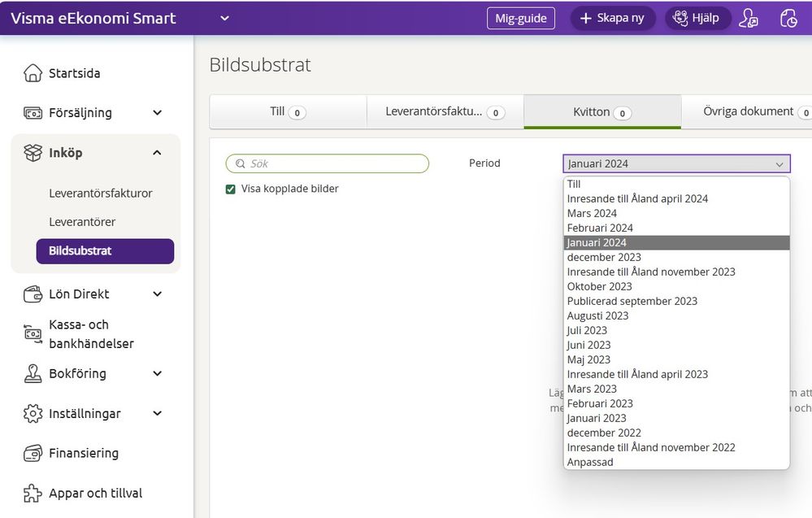Click the Bokföring stamp icon
This screenshot has width=812, height=518.
pos(33,373)
